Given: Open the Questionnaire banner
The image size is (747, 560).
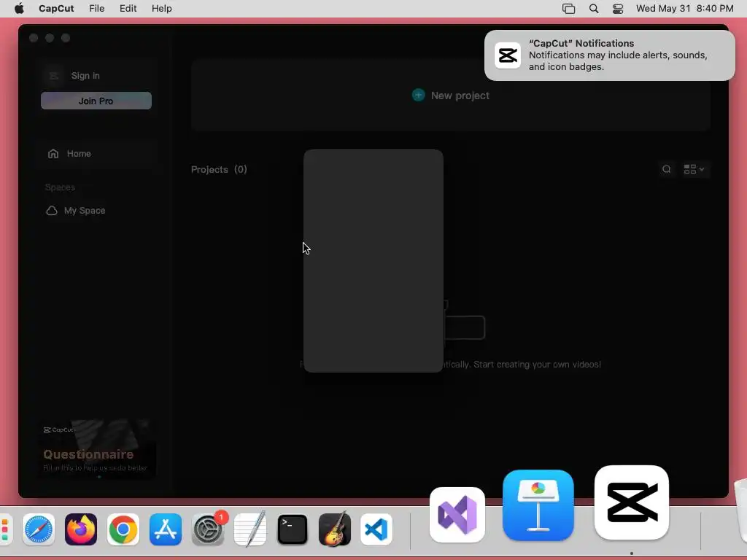Looking at the screenshot, I should pyautogui.click(x=97, y=448).
